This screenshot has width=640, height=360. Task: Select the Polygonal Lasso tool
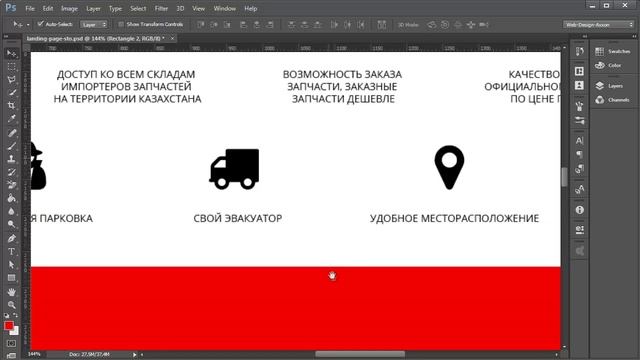pos(11,80)
